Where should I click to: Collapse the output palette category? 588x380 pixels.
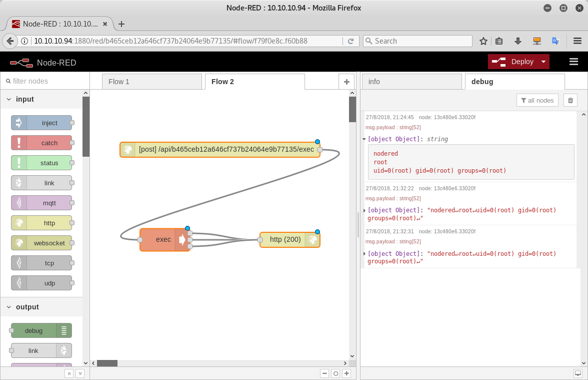[9, 307]
